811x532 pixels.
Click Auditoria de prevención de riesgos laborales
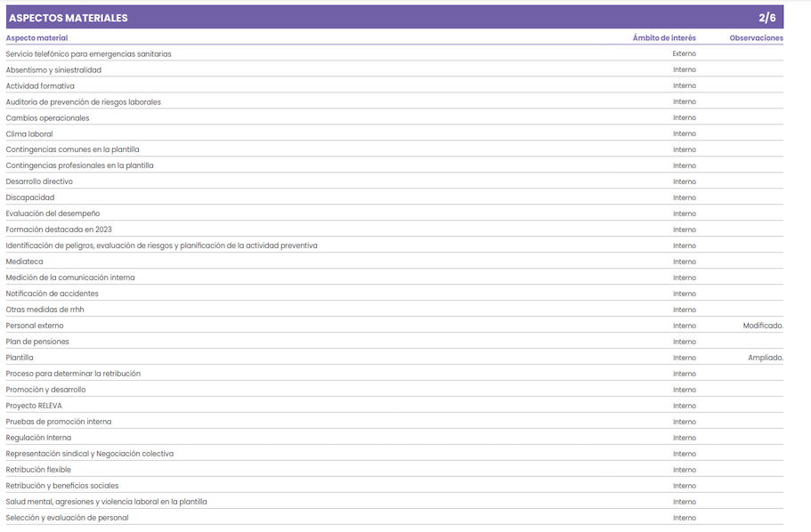(84, 101)
